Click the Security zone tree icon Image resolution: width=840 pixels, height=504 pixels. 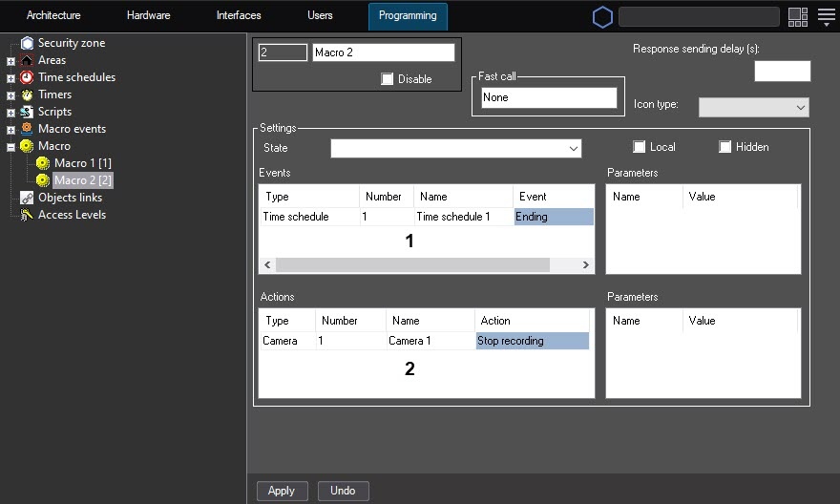click(x=27, y=43)
